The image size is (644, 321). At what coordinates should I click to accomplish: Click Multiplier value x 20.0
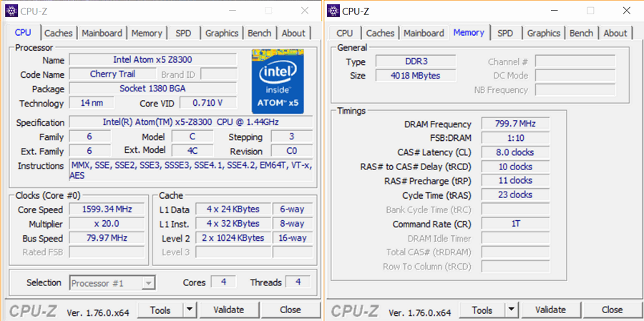pyautogui.click(x=107, y=224)
